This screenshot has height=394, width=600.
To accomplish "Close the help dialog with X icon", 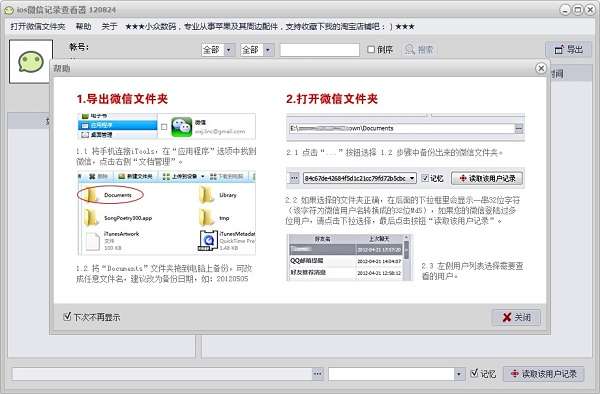I will [x=541, y=68].
